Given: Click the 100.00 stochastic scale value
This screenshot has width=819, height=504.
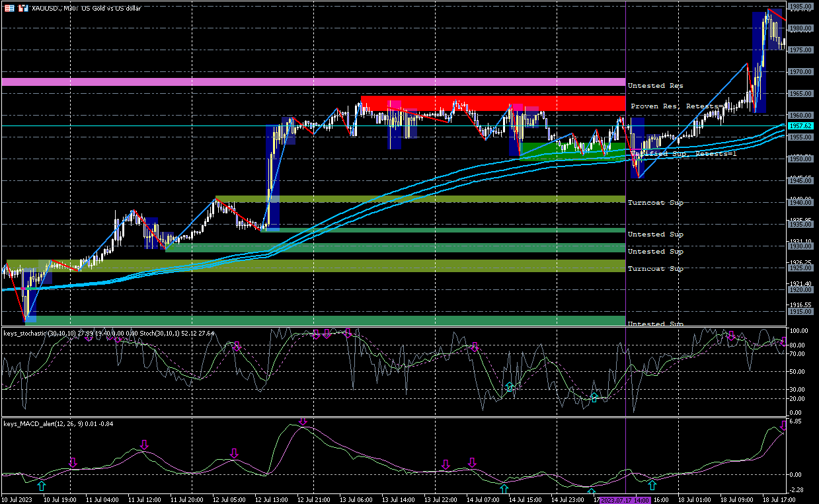Looking at the screenshot, I should tap(799, 330).
